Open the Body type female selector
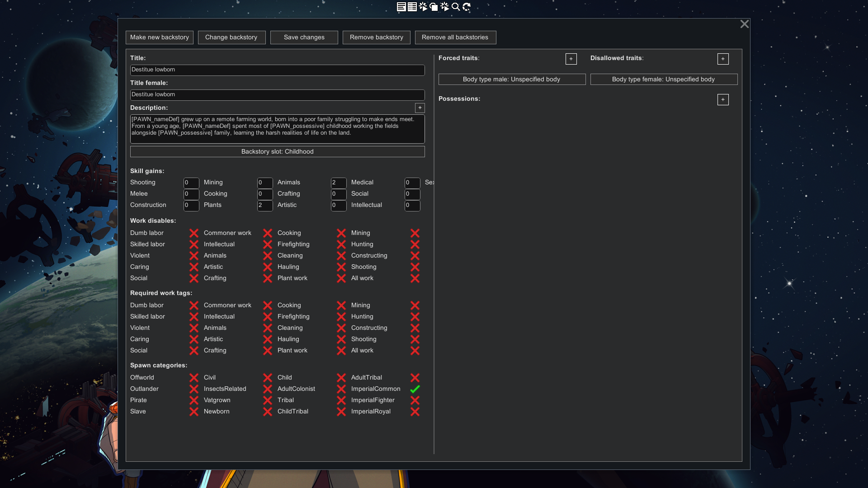The image size is (868, 488). point(664,80)
